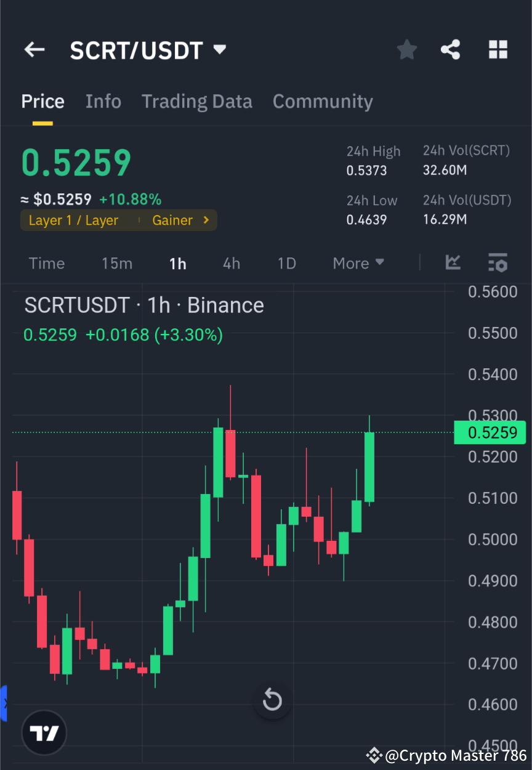Click the green 0.5259 price label
Image resolution: width=532 pixels, height=770 pixels.
coord(490,432)
